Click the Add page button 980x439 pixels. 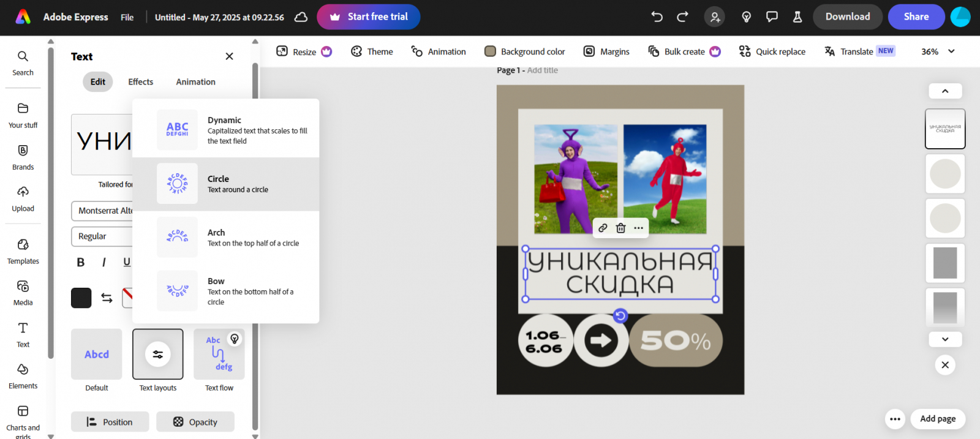pos(938,419)
